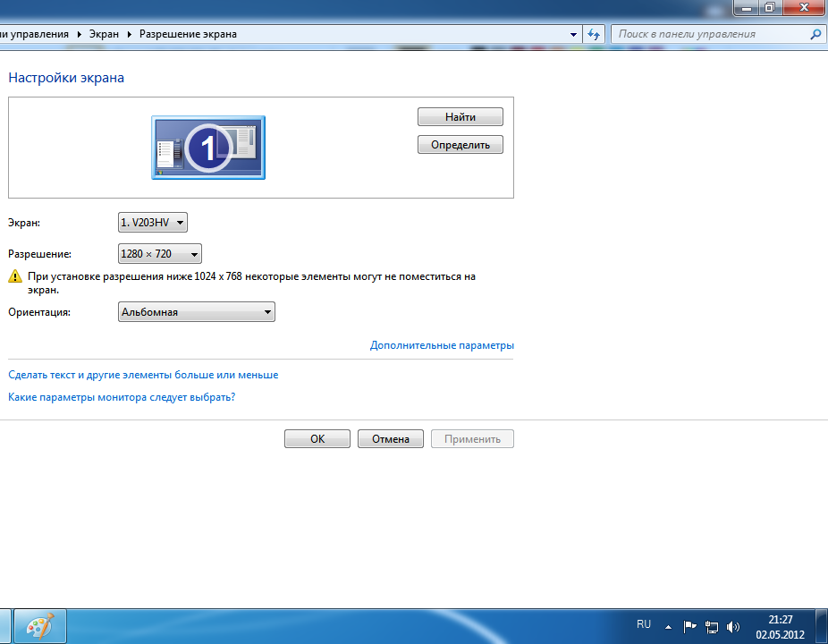
Task: Click the address bar refresh icon
Action: point(594,34)
